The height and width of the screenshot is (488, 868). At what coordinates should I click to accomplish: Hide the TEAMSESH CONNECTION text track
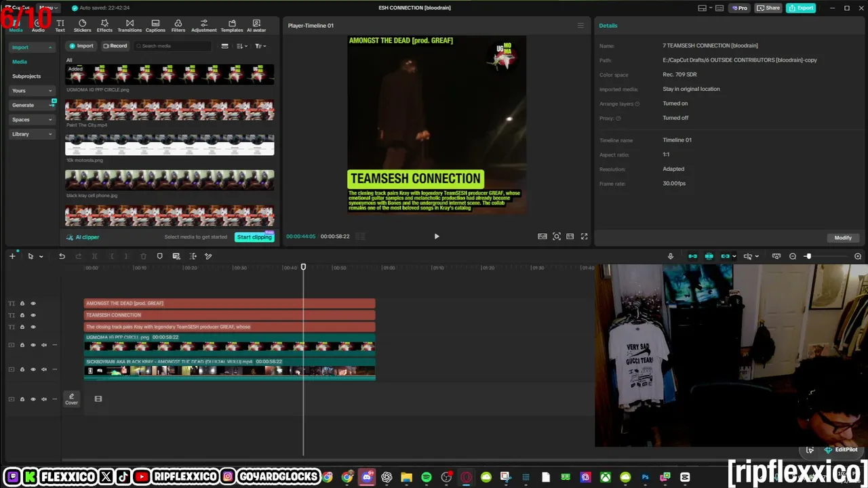pyautogui.click(x=33, y=315)
